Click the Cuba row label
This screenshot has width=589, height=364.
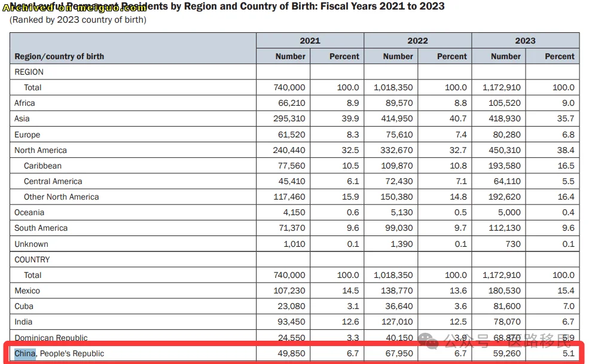24,306
